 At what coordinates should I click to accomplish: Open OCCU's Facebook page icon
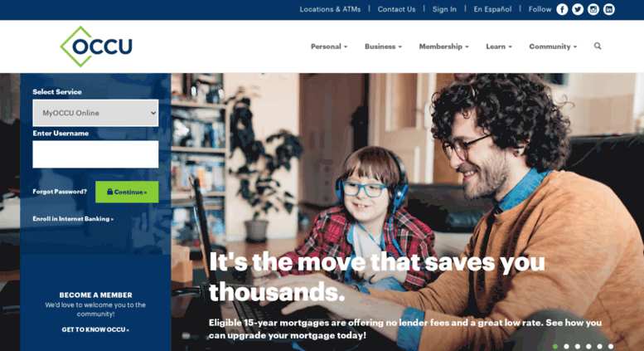pos(562,9)
